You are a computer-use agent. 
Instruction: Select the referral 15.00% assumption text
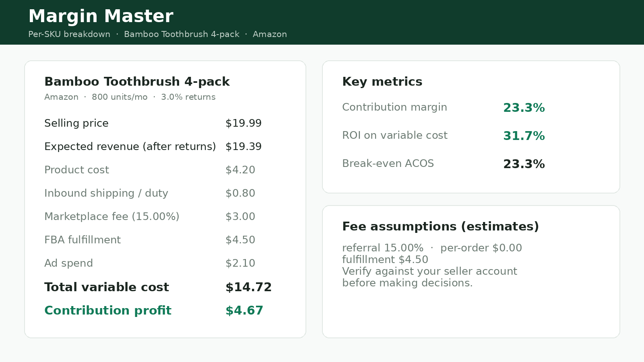pyautogui.click(x=383, y=248)
